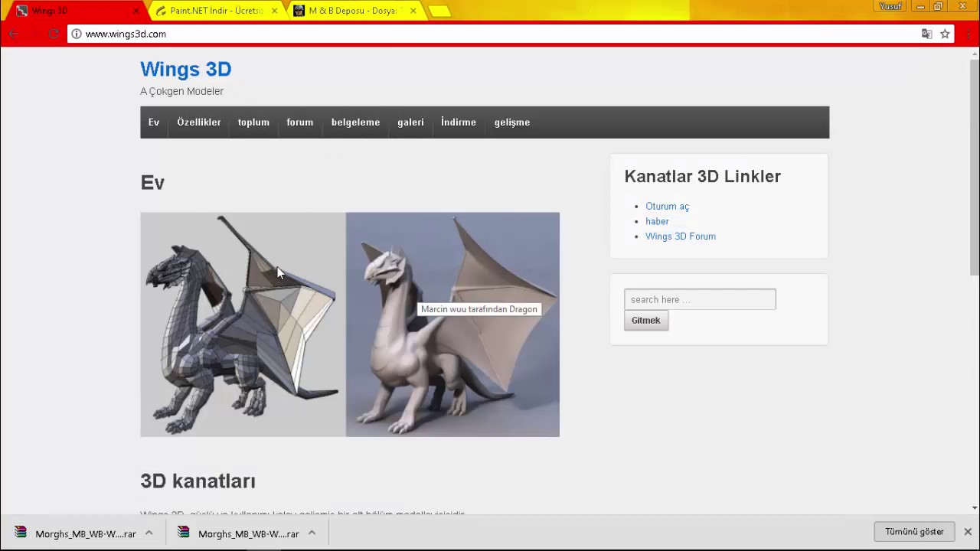Viewport: 980px width, 551px height.
Task: Open the Yusuf profile button
Action: [x=890, y=6]
